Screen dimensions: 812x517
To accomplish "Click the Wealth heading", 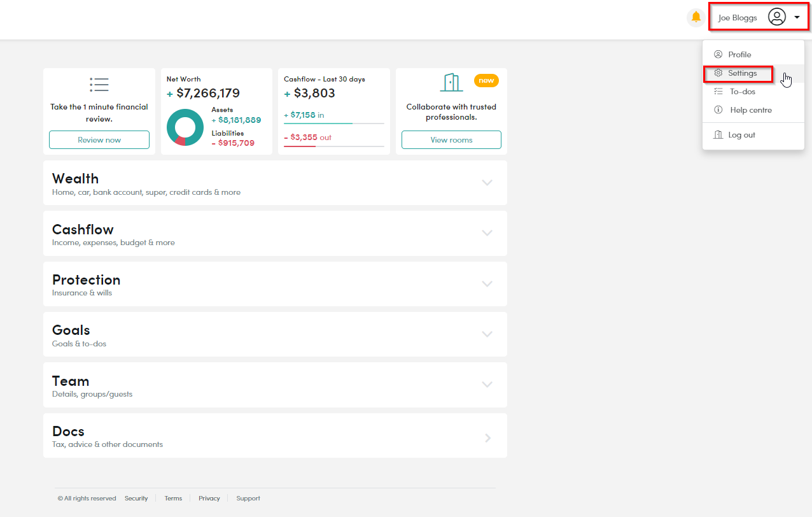I will (x=75, y=179).
